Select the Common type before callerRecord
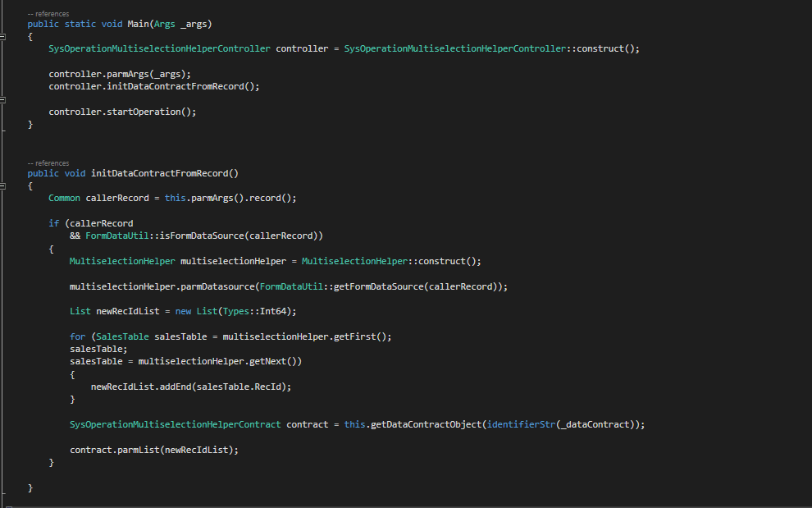This screenshot has width=812, height=508. click(x=64, y=199)
